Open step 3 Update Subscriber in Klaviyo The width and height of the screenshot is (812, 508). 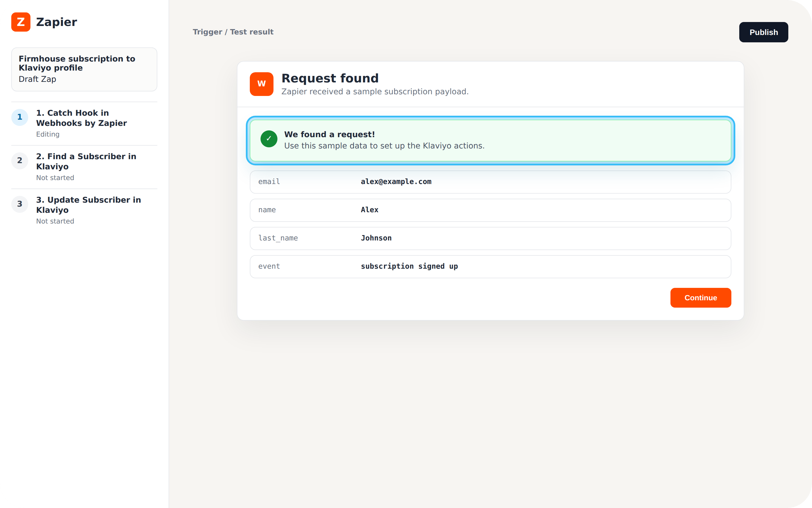tap(84, 210)
